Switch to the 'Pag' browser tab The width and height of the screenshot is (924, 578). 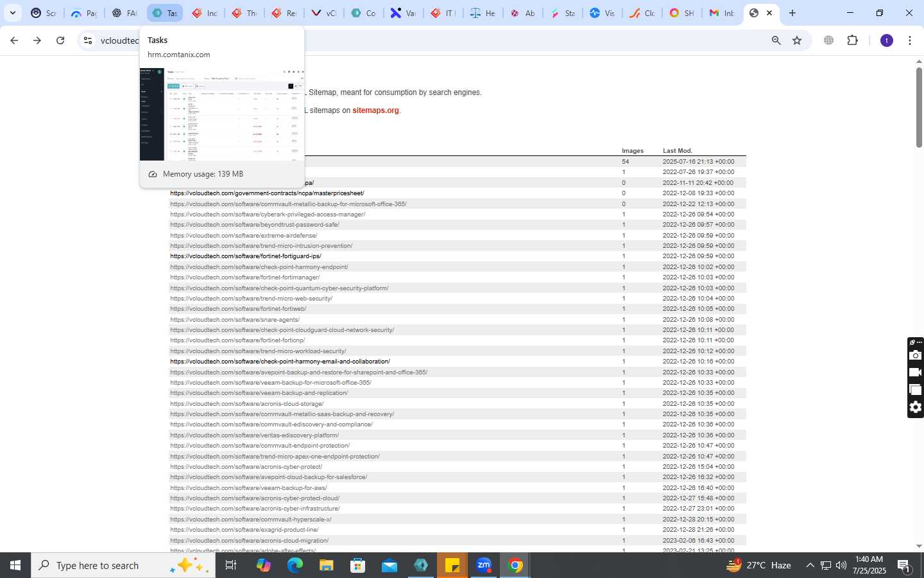click(x=83, y=13)
